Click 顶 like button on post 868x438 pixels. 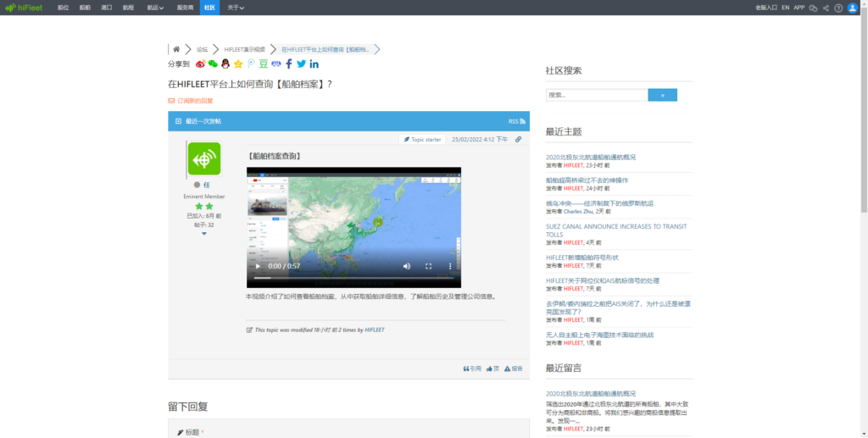(492, 369)
